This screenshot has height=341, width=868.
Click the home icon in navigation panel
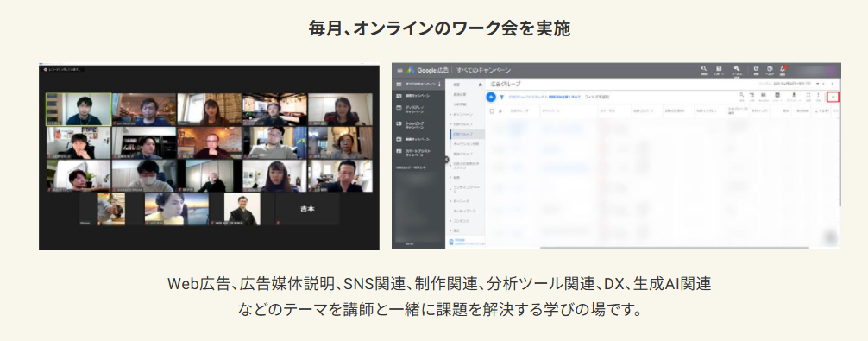coord(480,85)
